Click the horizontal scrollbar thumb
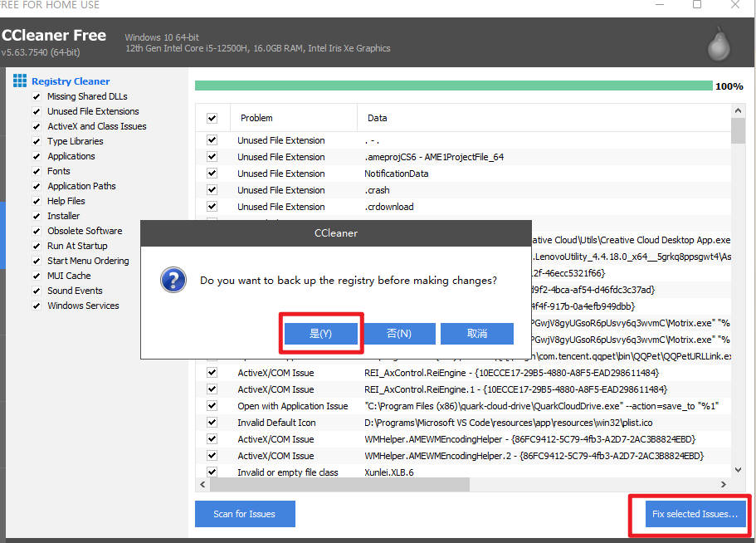The height and width of the screenshot is (543, 756). coord(339,485)
